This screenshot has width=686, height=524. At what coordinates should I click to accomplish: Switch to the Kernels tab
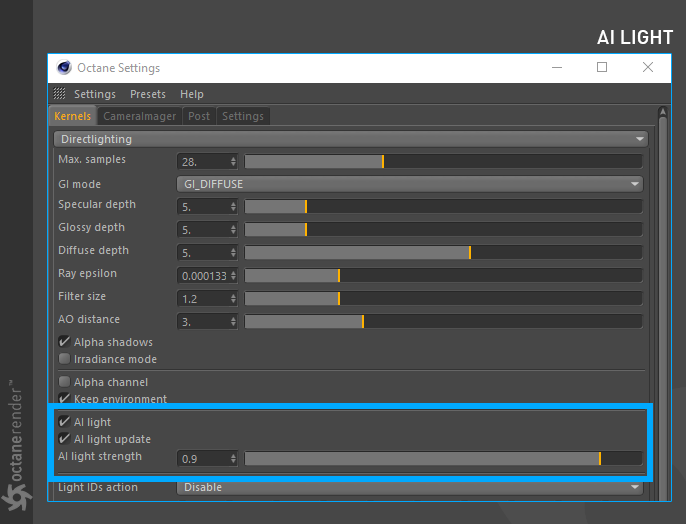click(x=73, y=116)
